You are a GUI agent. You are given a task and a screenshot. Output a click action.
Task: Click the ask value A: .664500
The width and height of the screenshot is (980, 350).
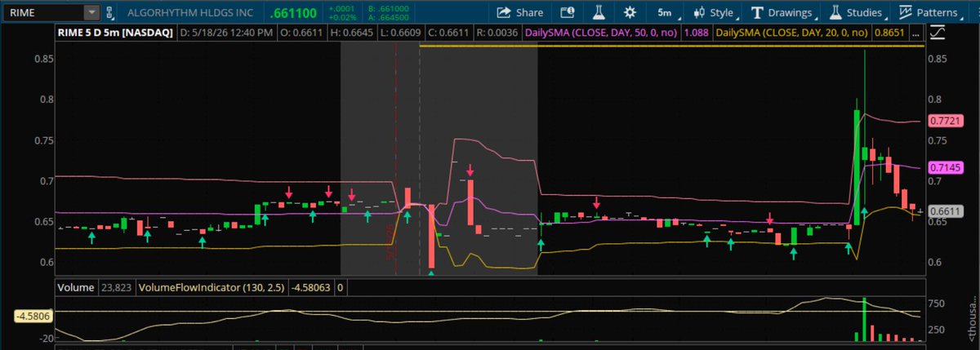(390, 17)
